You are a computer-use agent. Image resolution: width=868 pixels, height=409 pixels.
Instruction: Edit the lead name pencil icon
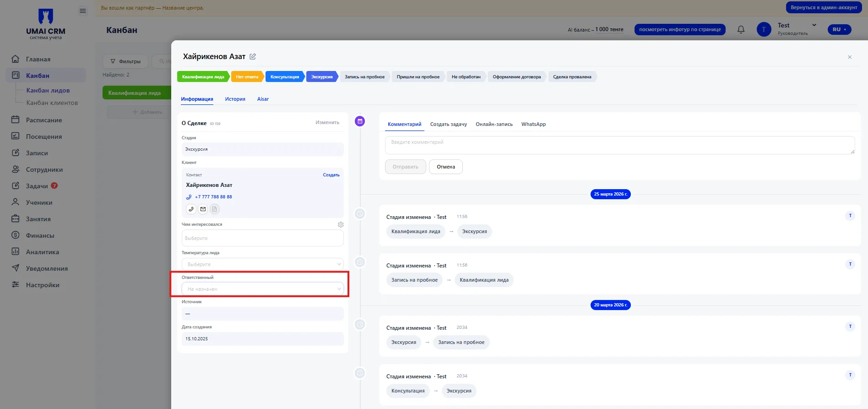(x=253, y=56)
